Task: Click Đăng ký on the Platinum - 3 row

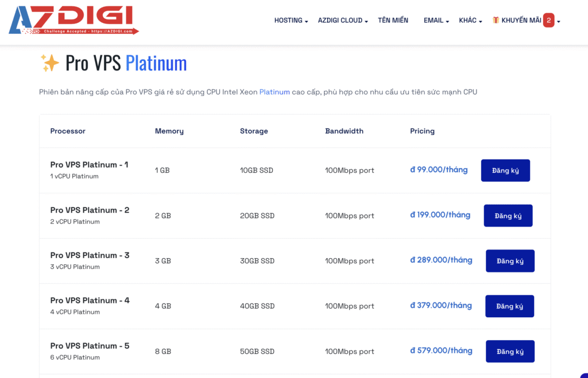Action: tap(510, 261)
